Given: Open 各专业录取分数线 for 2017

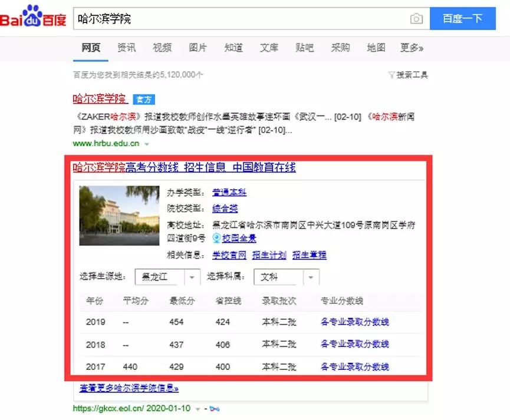Looking at the screenshot, I should point(355,366).
